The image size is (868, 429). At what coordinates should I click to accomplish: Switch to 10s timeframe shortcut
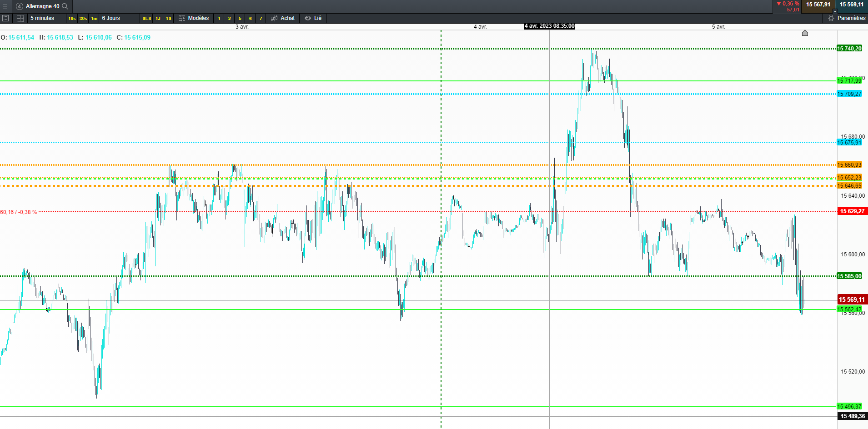[x=72, y=18]
